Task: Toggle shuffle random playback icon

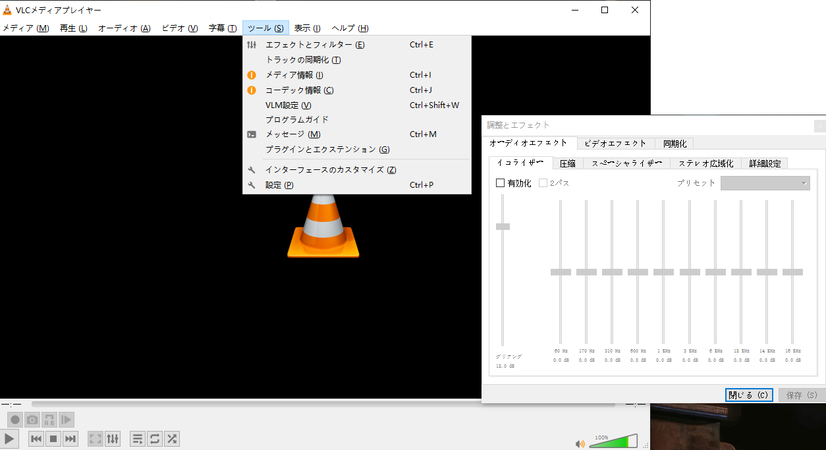Action: point(172,438)
